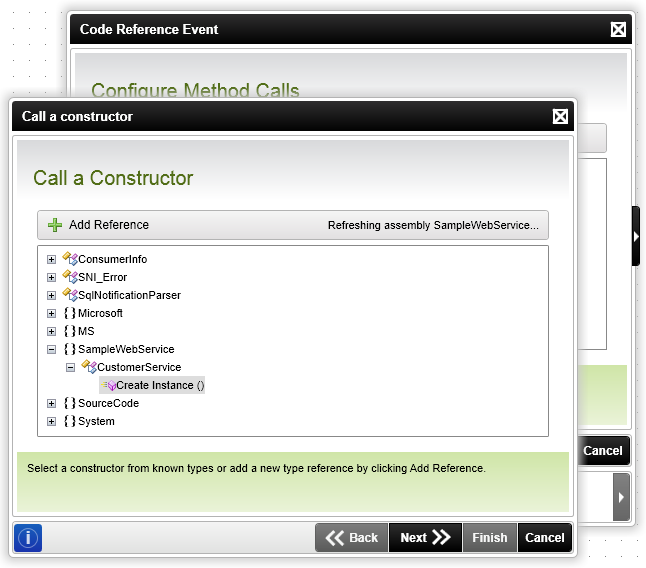The image size is (646, 568).
Task: Expand the ConsumerInfo node
Action: pos(51,259)
